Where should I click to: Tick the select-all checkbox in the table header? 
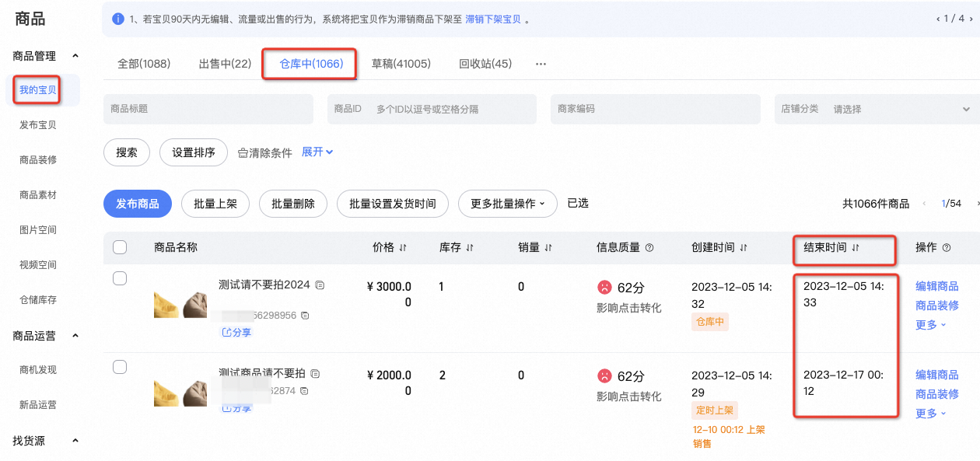pyautogui.click(x=120, y=247)
